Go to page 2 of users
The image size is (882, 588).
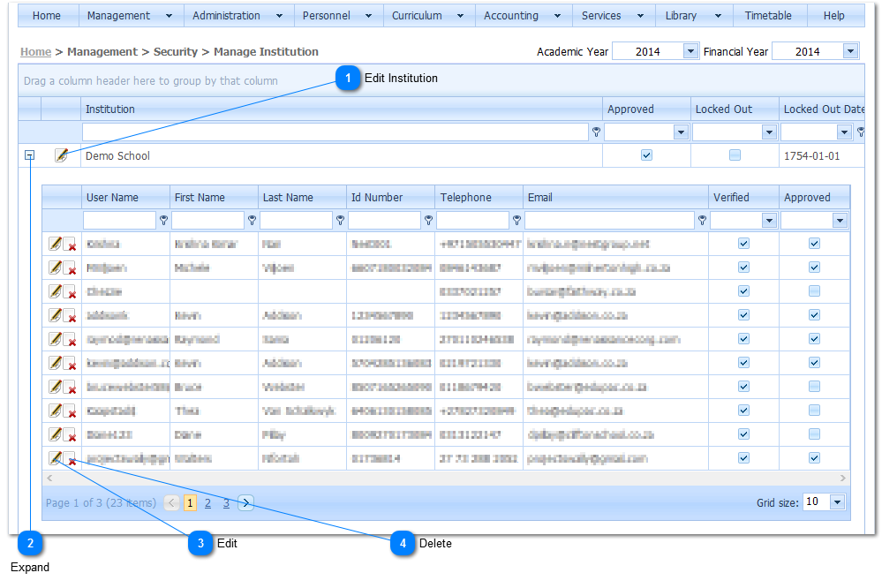point(207,503)
